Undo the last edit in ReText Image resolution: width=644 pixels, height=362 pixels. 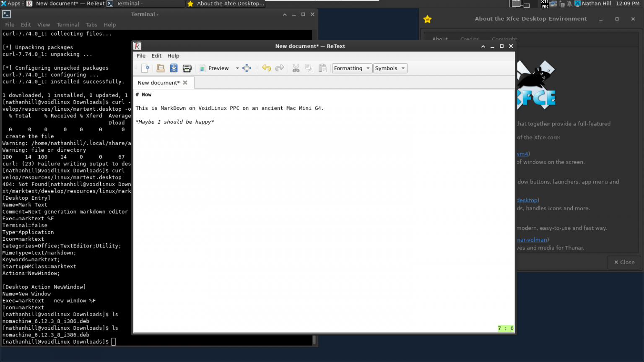[267, 68]
